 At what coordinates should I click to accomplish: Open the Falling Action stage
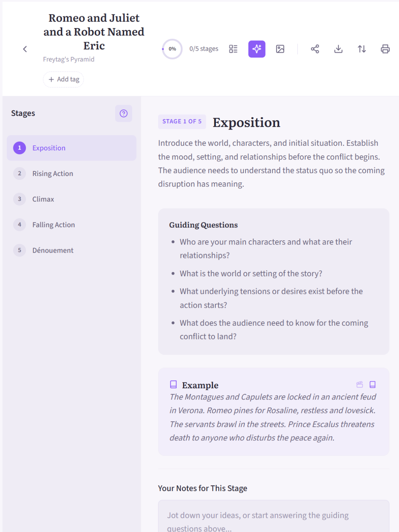click(72, 225)
